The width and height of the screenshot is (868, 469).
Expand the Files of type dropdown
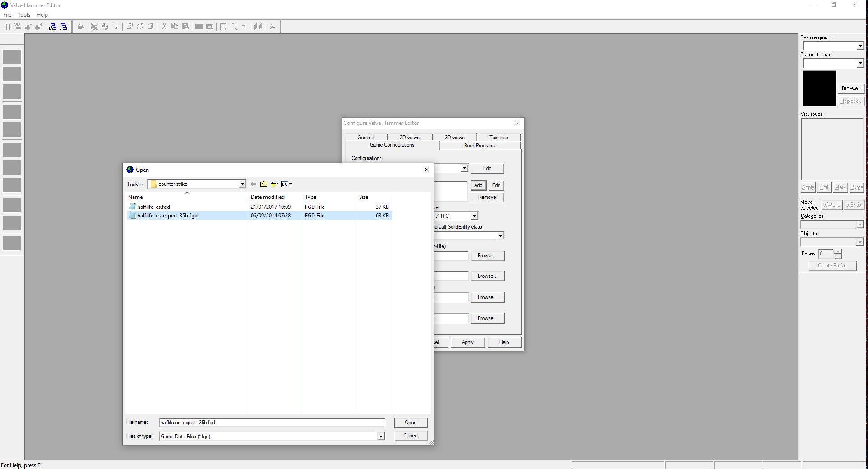coord(381,437)
